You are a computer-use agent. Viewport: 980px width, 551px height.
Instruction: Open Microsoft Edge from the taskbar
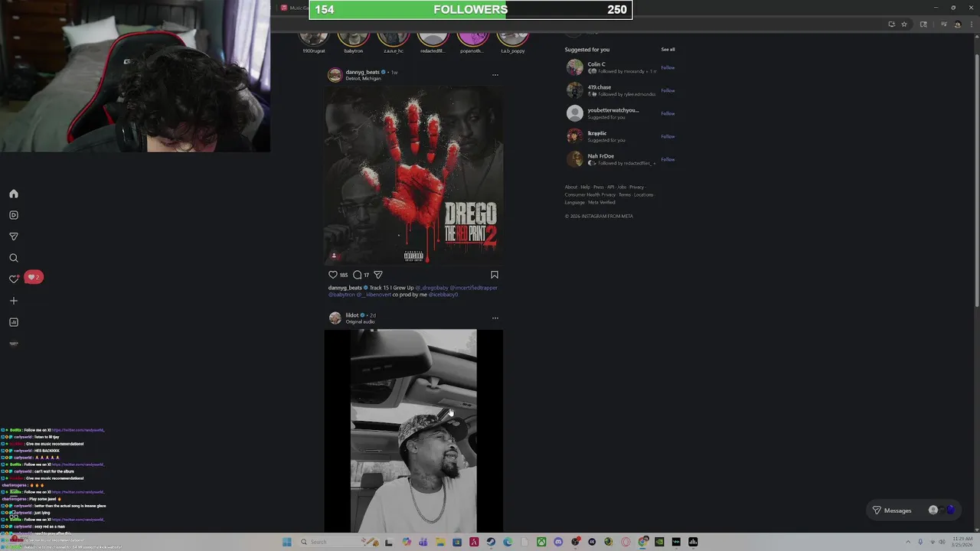pos(508,542)
